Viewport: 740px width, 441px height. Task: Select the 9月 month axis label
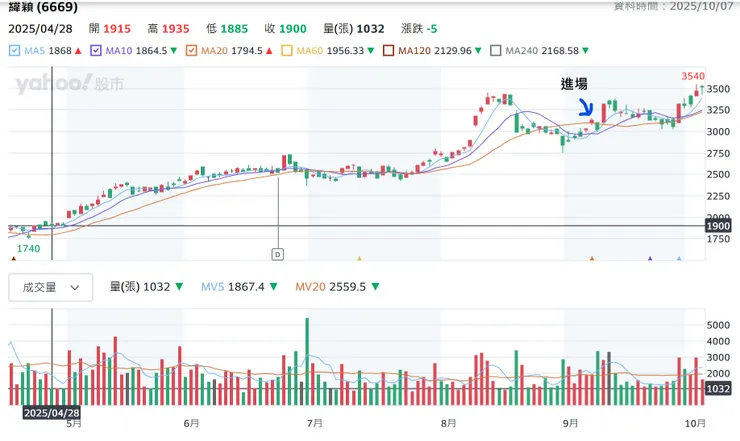[570, 422]
